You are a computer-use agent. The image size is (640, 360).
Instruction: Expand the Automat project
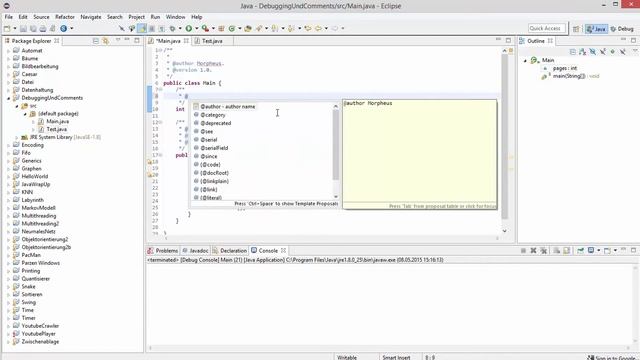coord(9,51)
